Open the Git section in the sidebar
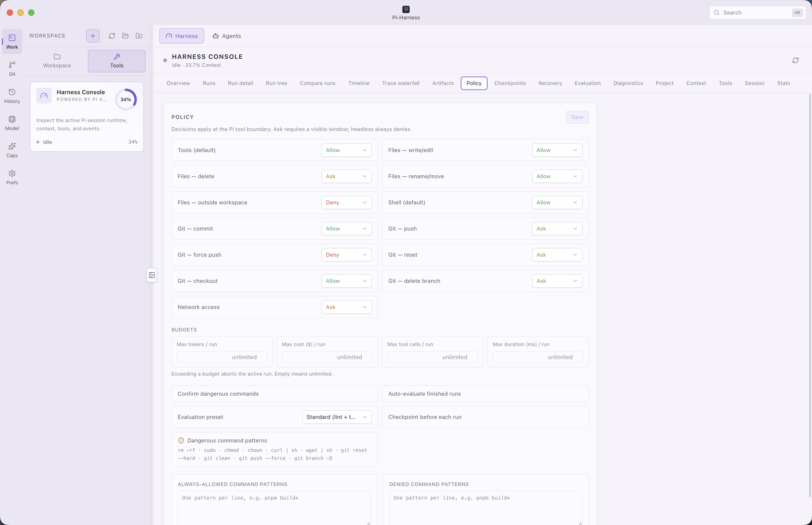The height and width of the screenshot is (525, 812). [x=12, y=69]
